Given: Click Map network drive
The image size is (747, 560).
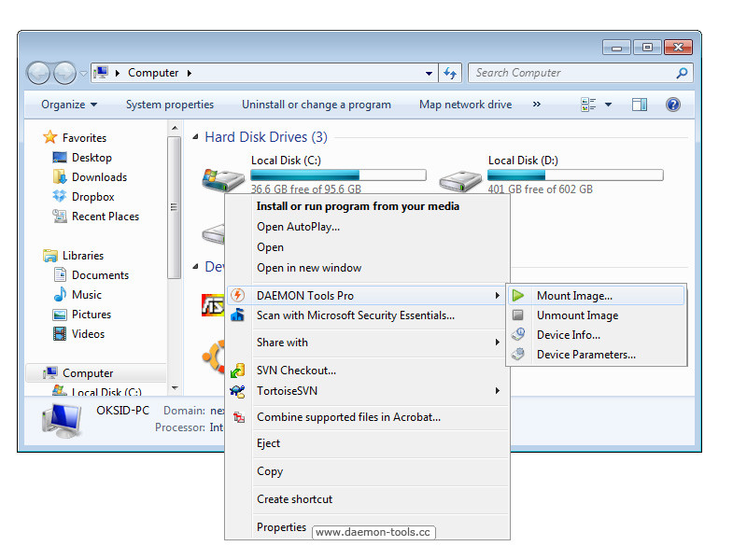Looking at the screenshot, I should tap(465, 105).
